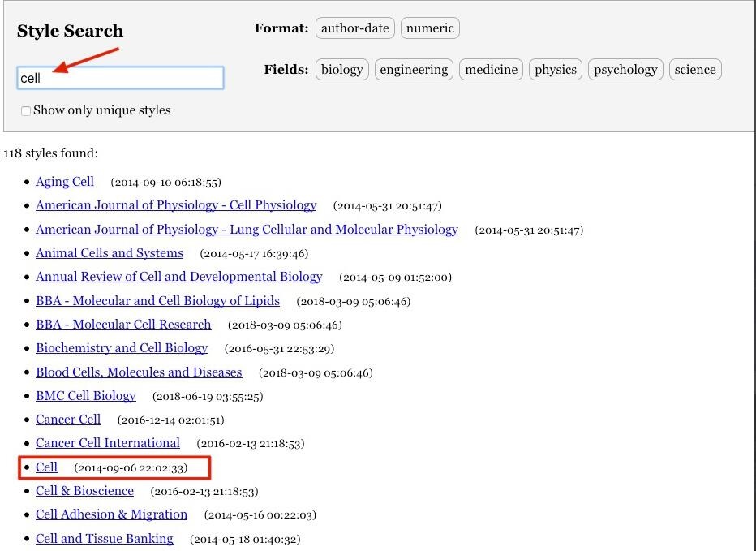This screenshot has width=756, height=551.
Task: Open the Cell & Bioscience style
Action: point(85,491)
